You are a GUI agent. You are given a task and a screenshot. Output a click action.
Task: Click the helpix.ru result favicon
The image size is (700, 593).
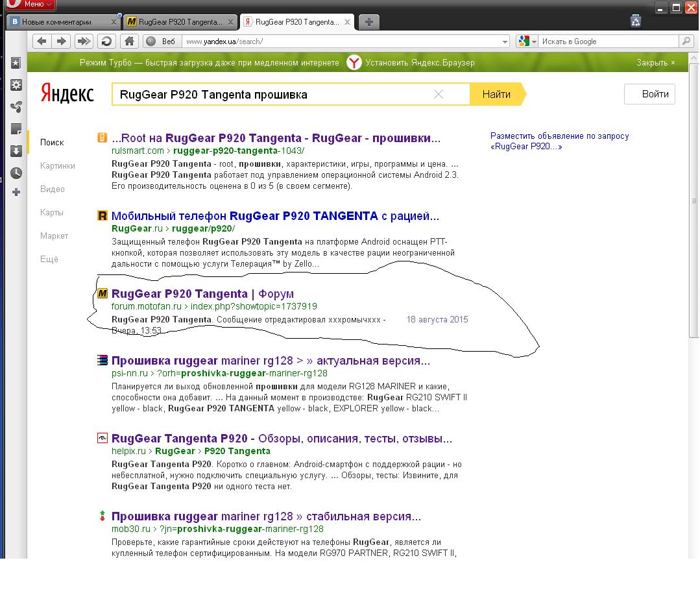point(103,438)
